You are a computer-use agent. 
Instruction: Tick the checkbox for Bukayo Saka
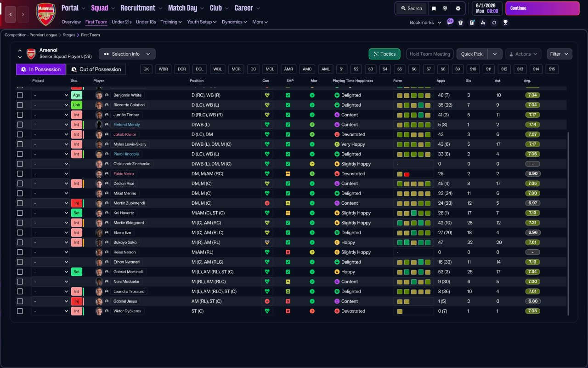(x=20, y=242)
